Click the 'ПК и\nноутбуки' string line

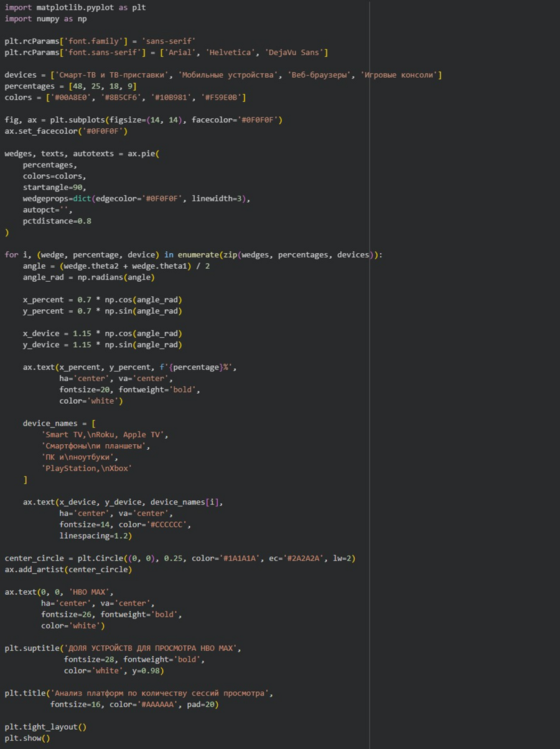80,457
